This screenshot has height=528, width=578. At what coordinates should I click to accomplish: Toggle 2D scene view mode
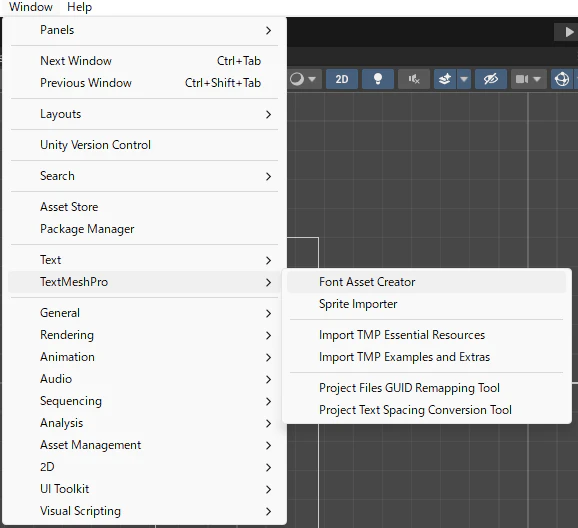click(x=342, y=79)
